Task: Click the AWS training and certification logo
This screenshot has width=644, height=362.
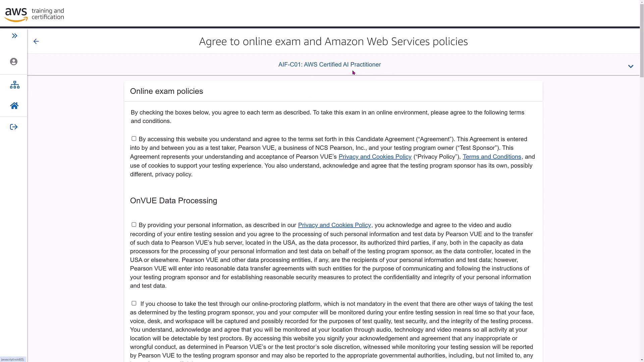Action: click(34, 14)
